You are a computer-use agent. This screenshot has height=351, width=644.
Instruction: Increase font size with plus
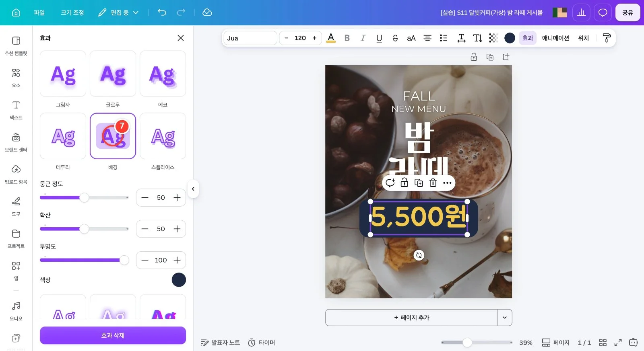coord(314,38)
